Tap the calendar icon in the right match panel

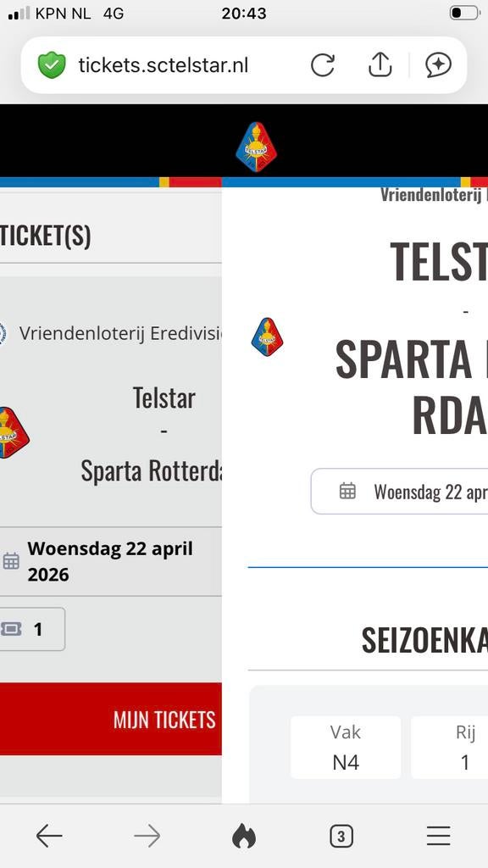(347, 492)
